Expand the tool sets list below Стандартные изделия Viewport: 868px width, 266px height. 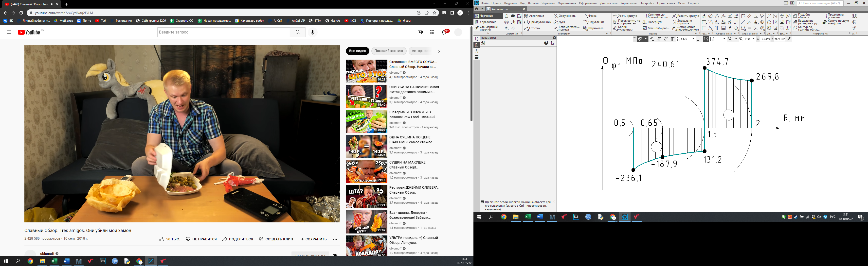click(x=488, y=33)
